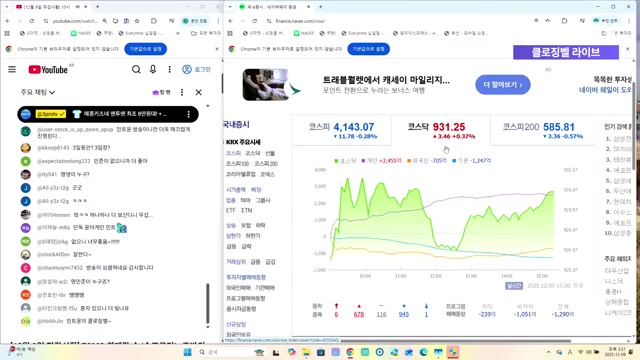Select the 코스닥 index tab
The width and height of the screenshot is (640, 360).
click(441, 130)
